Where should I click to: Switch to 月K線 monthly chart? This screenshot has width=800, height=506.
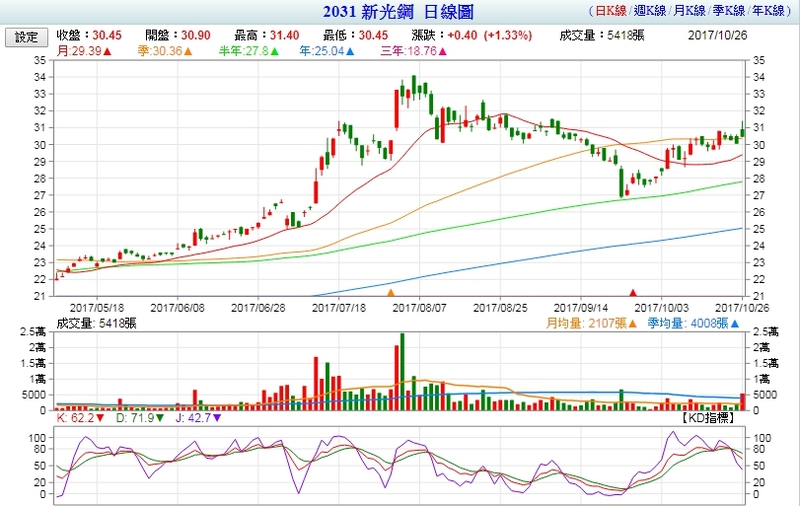[x=689, y=11]
